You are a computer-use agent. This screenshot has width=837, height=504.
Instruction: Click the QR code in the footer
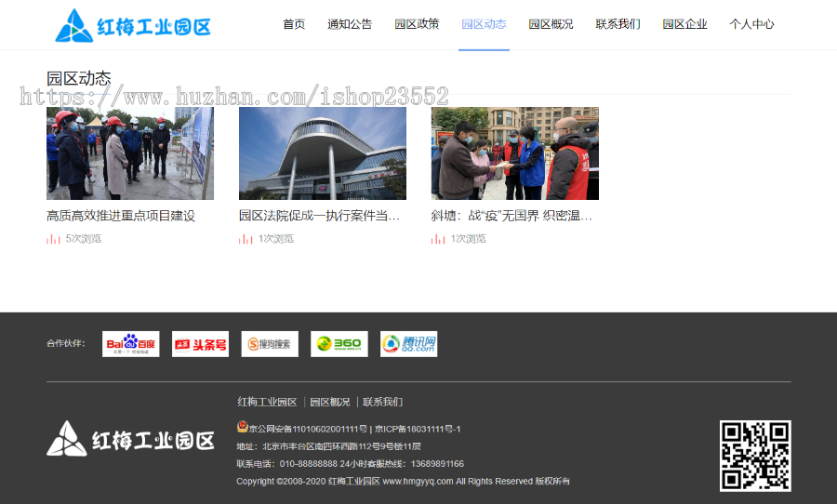pyautogui.click(x=755, y=456)
